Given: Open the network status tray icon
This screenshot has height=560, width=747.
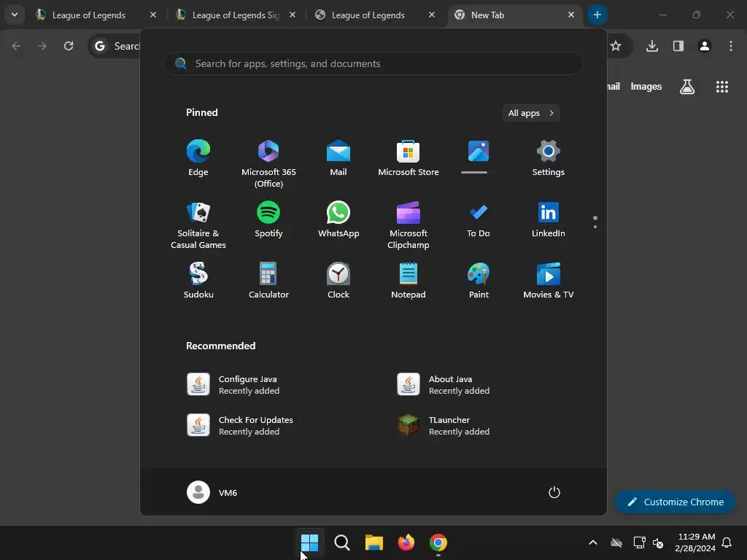Looking at the screenshot, I should click(639, 542).
